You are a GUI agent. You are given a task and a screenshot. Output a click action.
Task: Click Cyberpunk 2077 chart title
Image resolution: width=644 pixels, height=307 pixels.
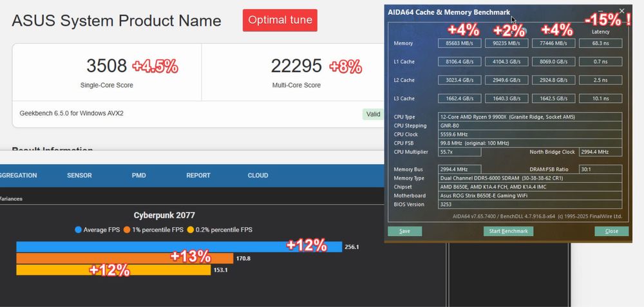164,215
